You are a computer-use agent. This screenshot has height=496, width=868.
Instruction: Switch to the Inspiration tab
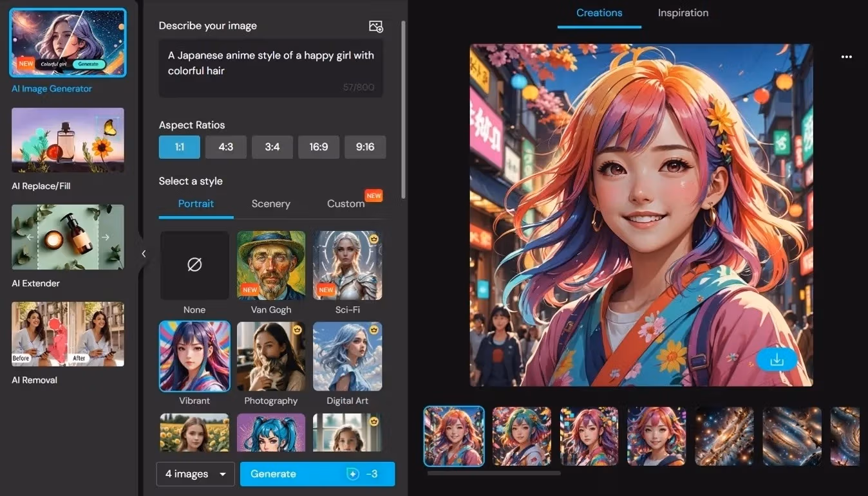click(x=683, y=12)
